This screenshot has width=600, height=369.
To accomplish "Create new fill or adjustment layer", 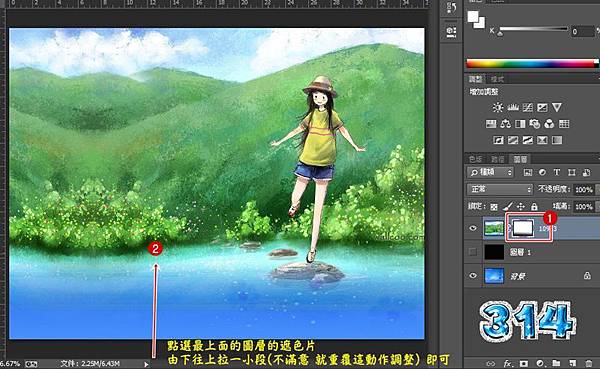I will coord(540,363).
